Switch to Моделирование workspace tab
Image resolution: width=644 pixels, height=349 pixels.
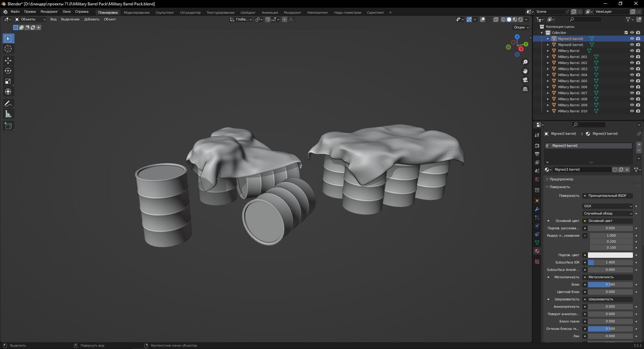coord(137,13)
